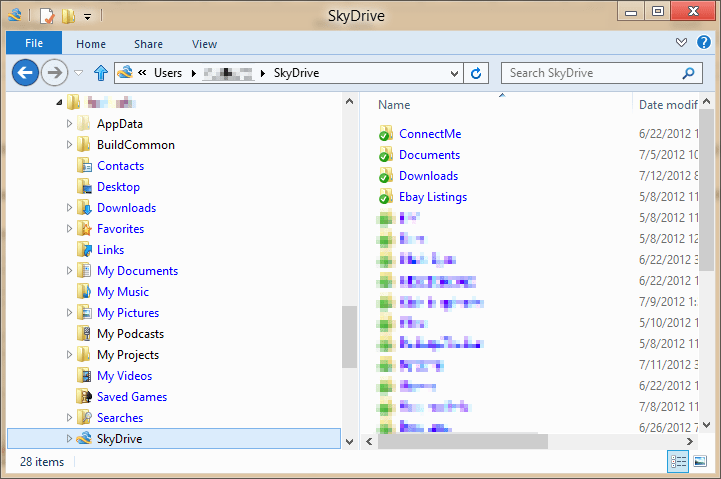Click SkyDrive cloud icon in tree
The image size is (721, 479).
click(x=84, y=439)
